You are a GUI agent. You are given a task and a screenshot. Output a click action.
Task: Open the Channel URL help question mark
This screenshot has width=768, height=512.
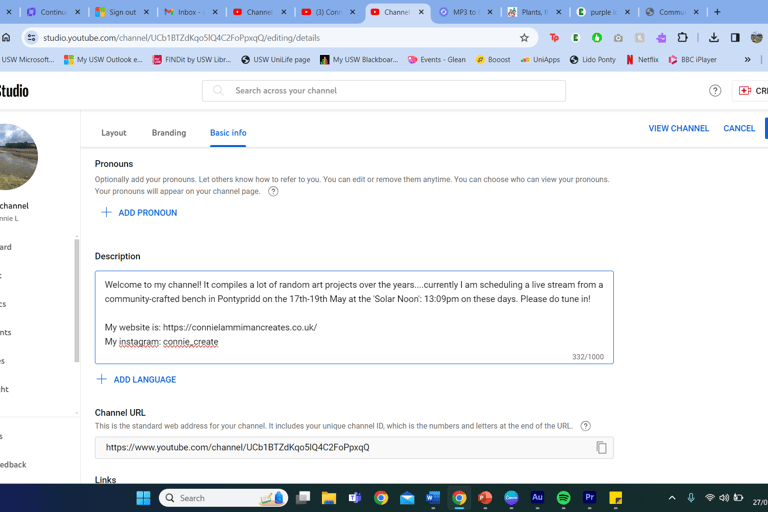click(x=585, y=426)
